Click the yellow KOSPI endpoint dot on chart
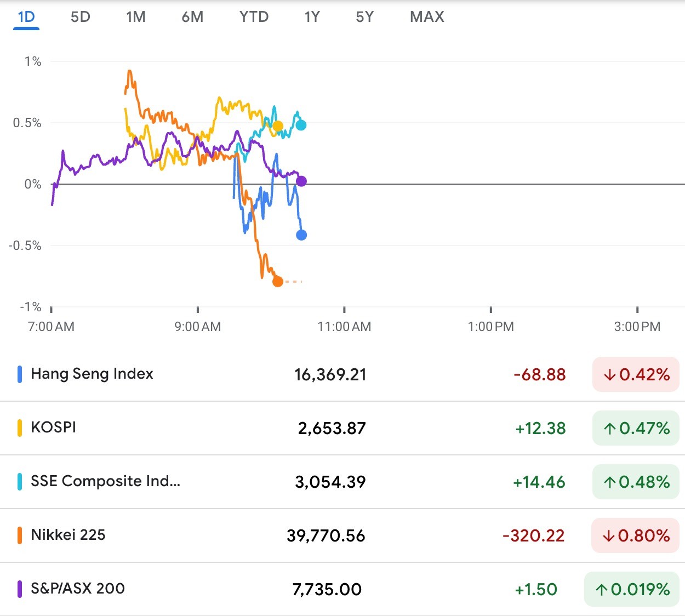Image resolution: width=685 pixels, height=616 pixels. tap(278, 127)
